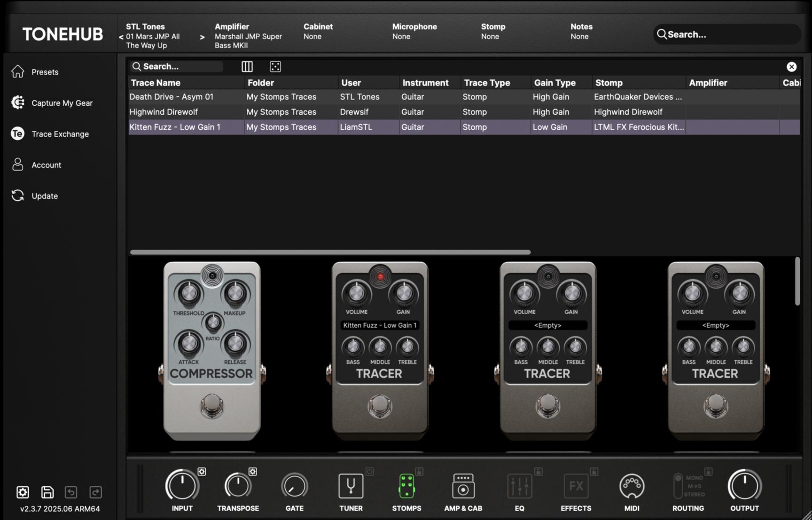Toggle the Tuner power button
Screen dimensions: 812x520
[370, 471]
